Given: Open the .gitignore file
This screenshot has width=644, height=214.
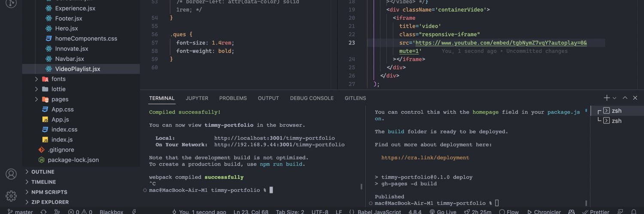Looking at the screenshot, I should coord(81,150).
